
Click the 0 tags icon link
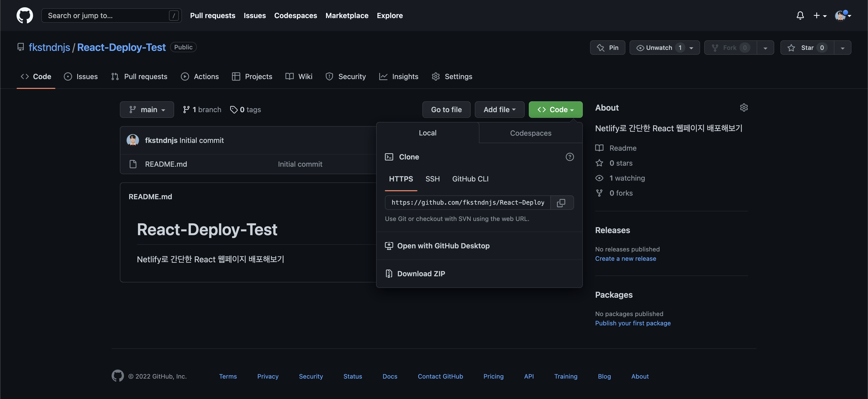pyautogui.click(x=245, y=110)
